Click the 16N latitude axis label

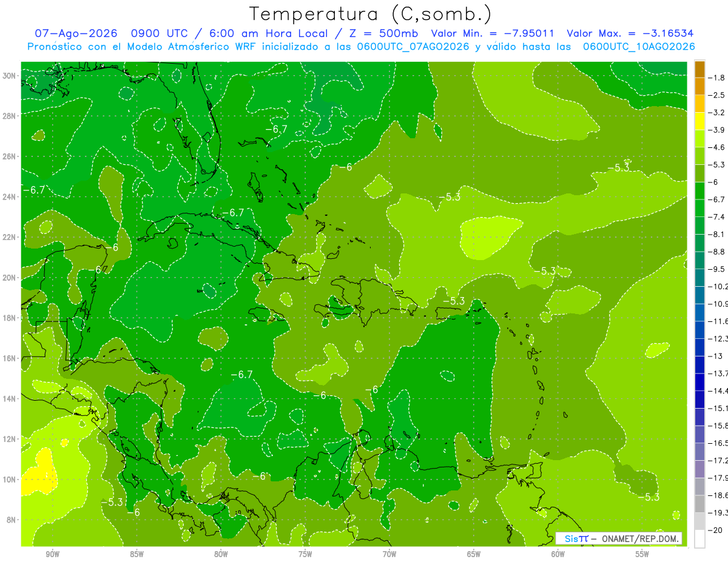[10, 358]
